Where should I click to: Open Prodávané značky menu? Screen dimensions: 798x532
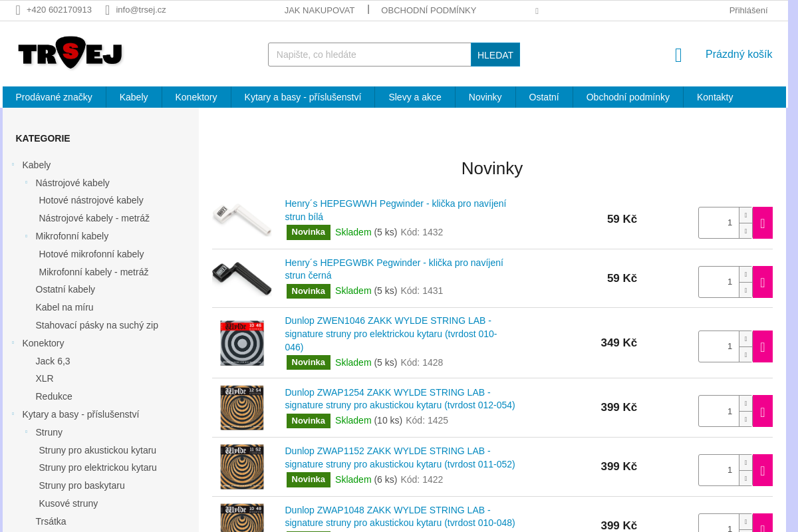[54, 97]
